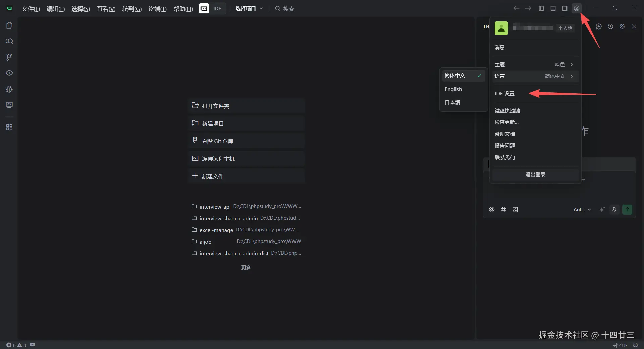
Task: Click 更多 to show more recent projects
Action: click(x=246, y=267)
